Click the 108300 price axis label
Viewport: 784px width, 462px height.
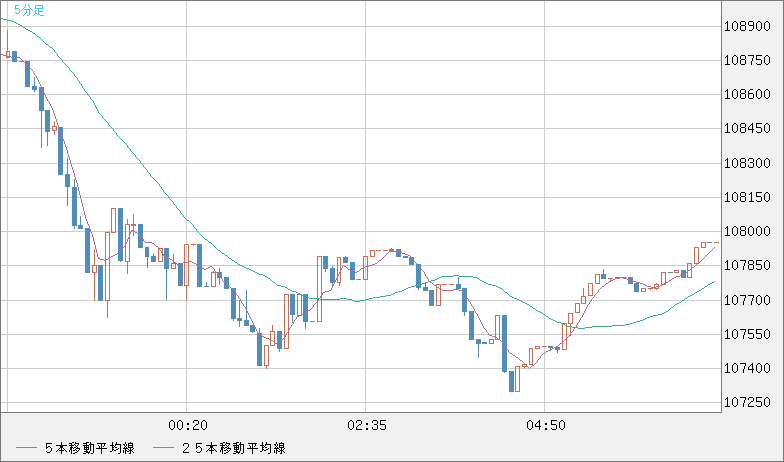tap(747, 164)
